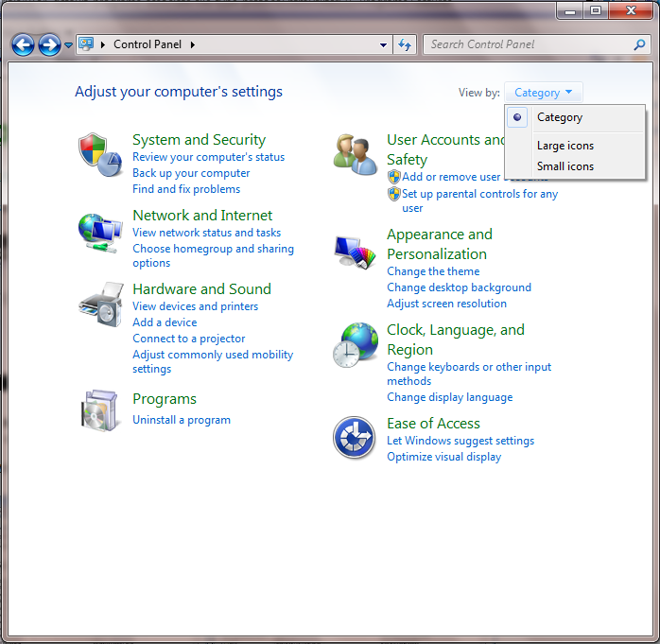This screenshot has width=660, height=644.
Task: Open Hardware and Sound heading
Action: [x=201, y=289]
